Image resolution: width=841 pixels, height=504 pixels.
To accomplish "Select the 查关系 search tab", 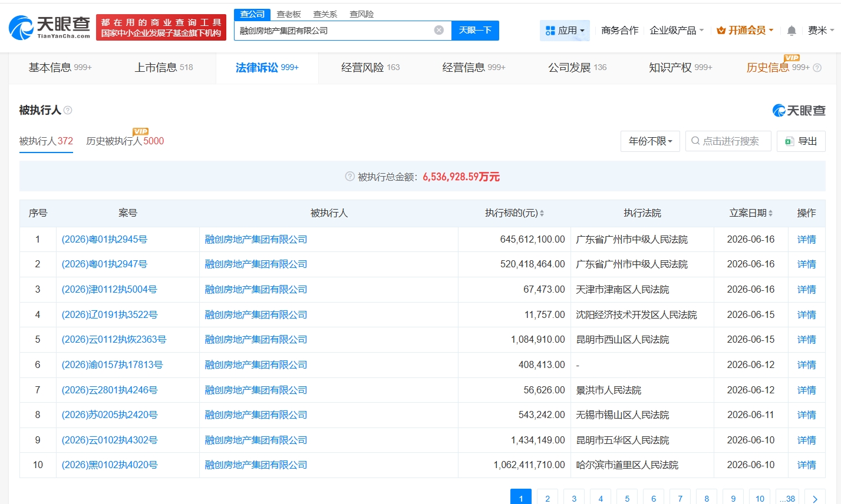I will pos(325,14).
